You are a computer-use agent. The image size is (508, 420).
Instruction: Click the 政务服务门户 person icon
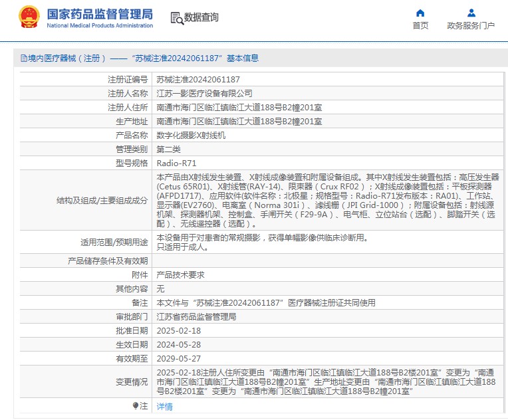tap(471, 13)
